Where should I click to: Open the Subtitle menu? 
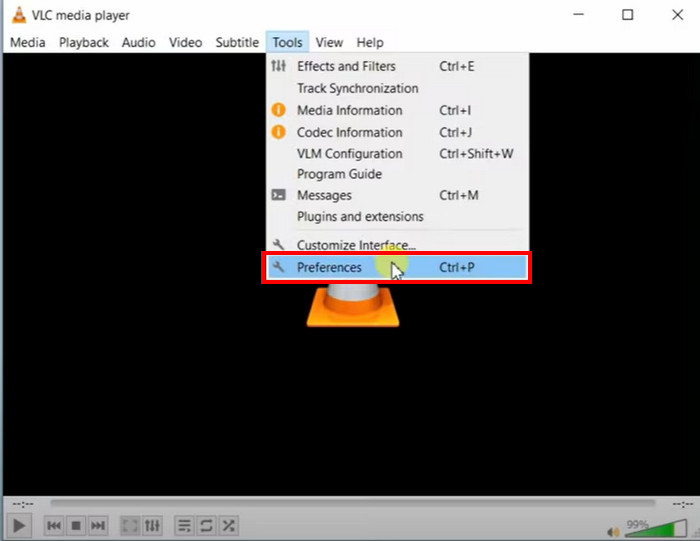[238, 42]
